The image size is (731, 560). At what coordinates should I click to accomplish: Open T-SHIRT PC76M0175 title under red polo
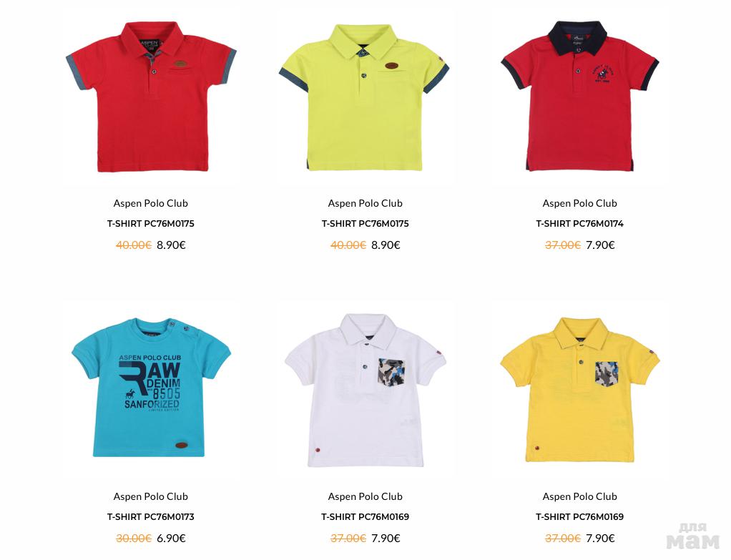151,224
